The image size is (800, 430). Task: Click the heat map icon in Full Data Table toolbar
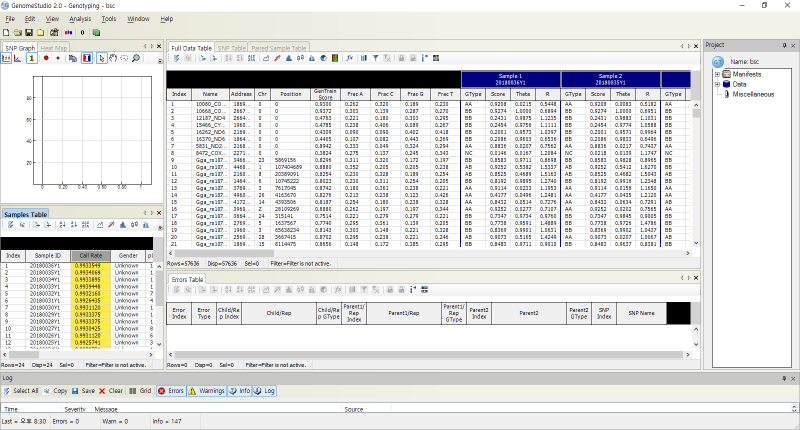[335, 58]
